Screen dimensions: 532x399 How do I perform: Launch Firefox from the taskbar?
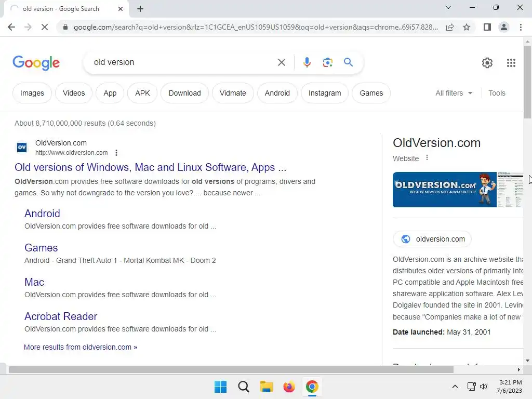pos(289,387)
